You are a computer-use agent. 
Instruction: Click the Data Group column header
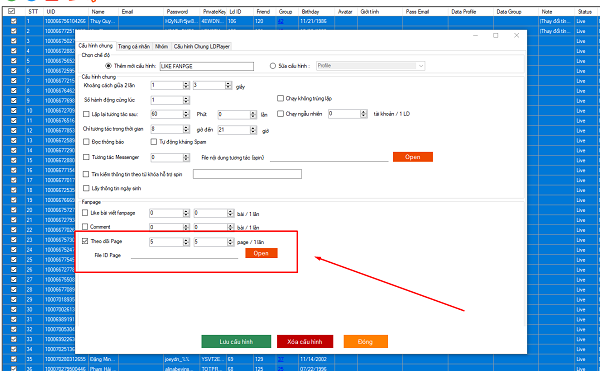516,11
